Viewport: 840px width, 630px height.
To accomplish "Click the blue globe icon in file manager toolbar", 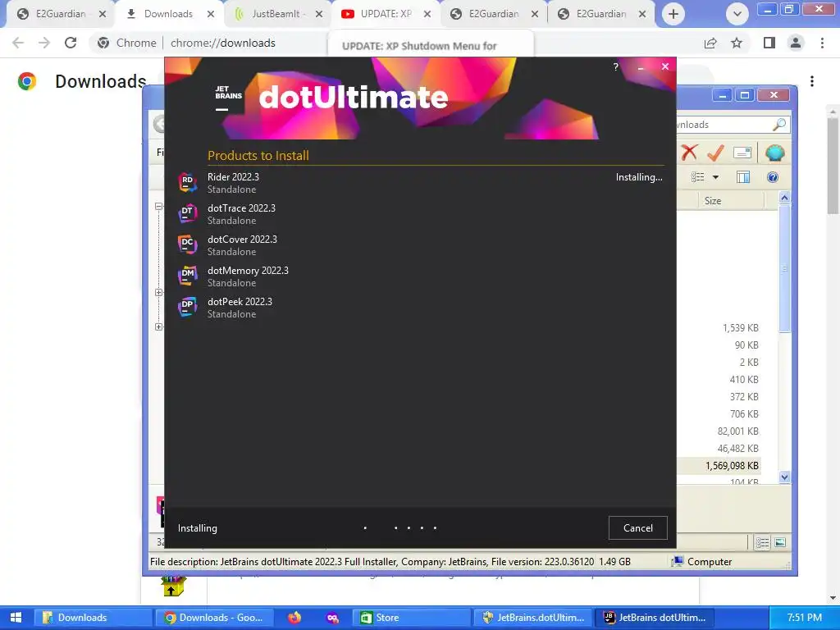I will [774, 153].
